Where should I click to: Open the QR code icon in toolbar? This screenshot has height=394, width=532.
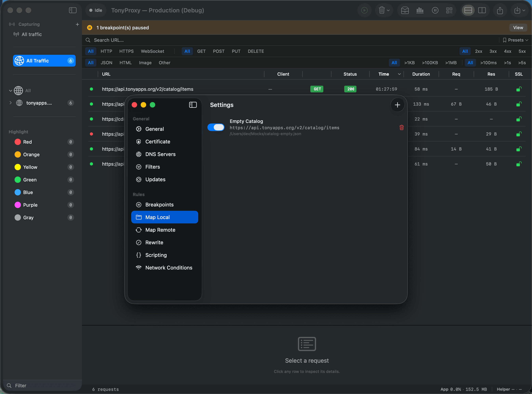pyautogui.click(x=449, y=10)
